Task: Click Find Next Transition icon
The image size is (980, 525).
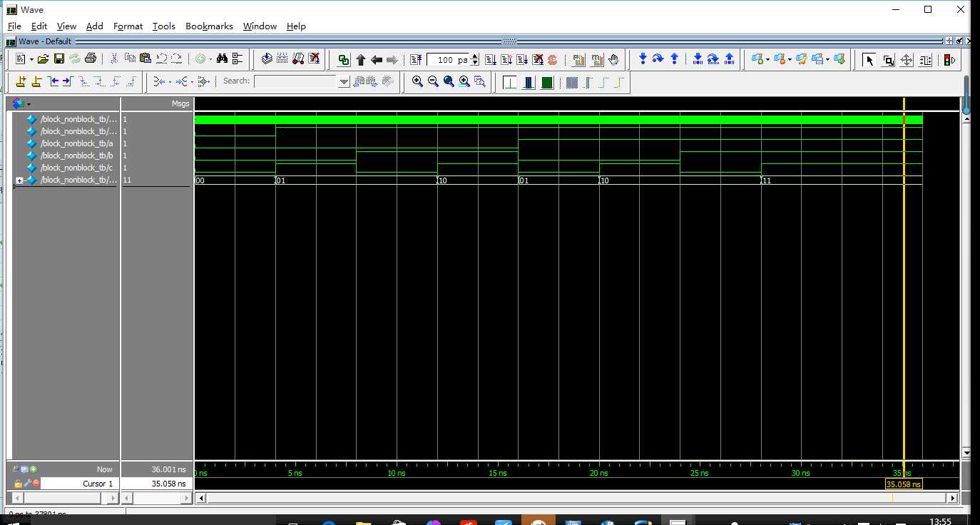Action: point(68,81)
